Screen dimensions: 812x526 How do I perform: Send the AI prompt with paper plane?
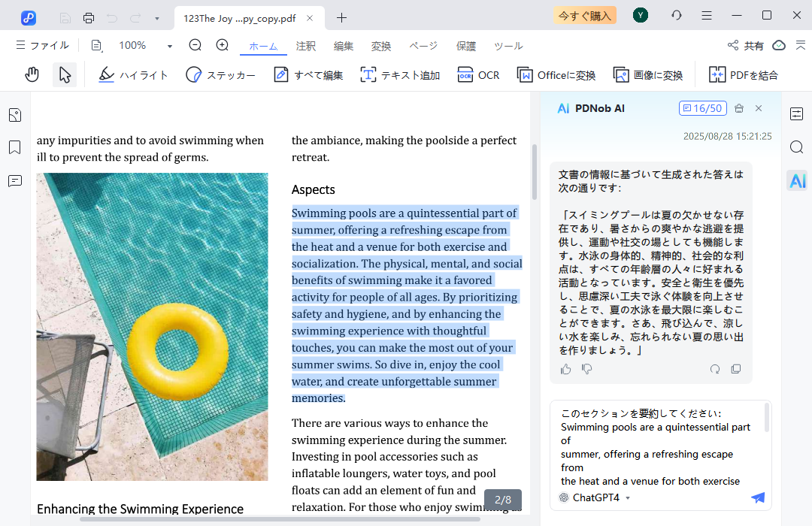pyautogui.click(x=757, y=497)
